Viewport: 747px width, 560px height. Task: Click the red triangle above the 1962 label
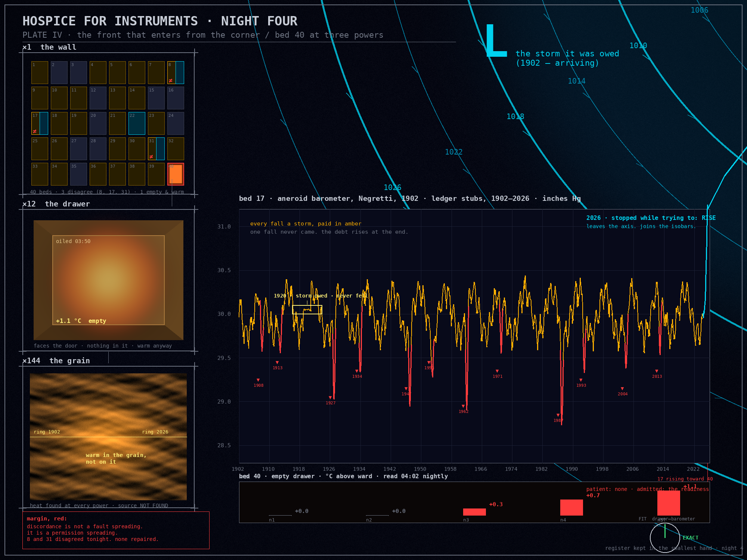(463, 406)
